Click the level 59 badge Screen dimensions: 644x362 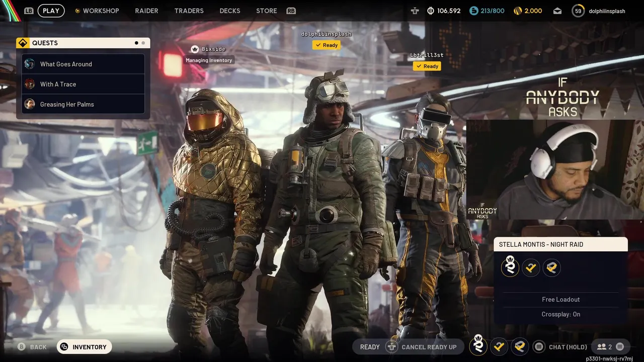[x=578, y=11]
